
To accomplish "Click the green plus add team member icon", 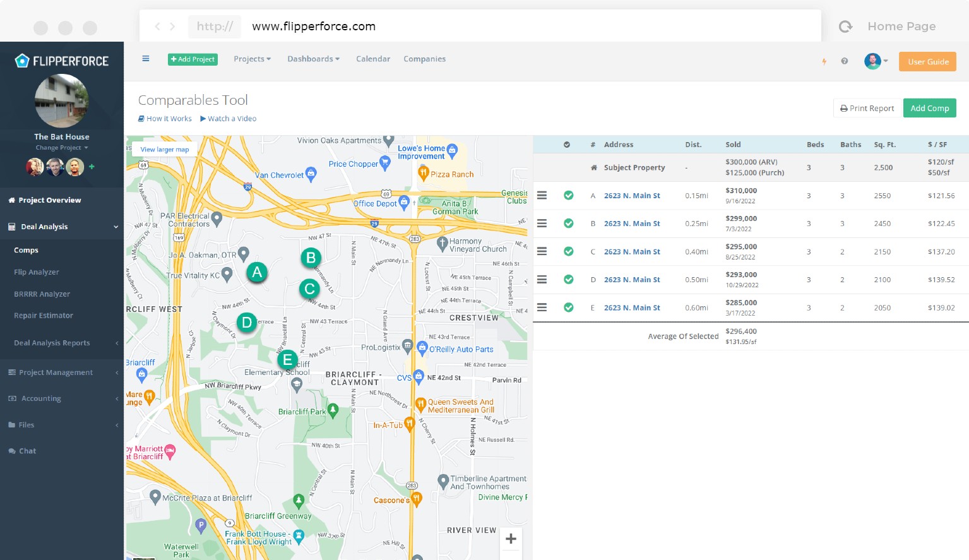I will tap(92, 167).
